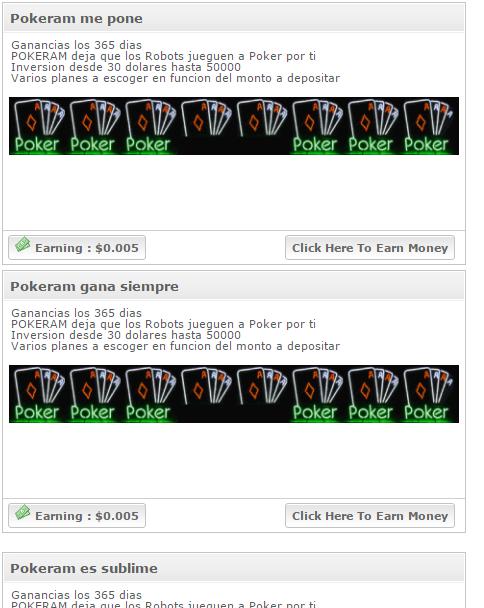Click the last card icon in the first banner
The image size is (484, 608).
428,126
